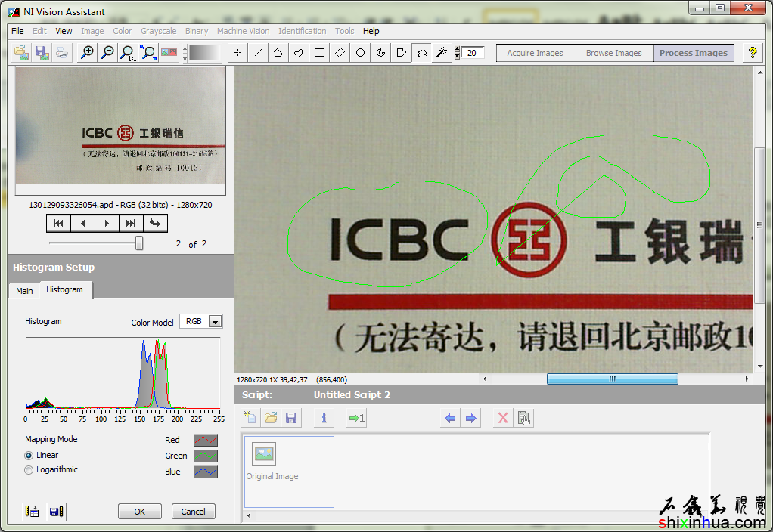Select Linear mapping mode

pos(29,456)
